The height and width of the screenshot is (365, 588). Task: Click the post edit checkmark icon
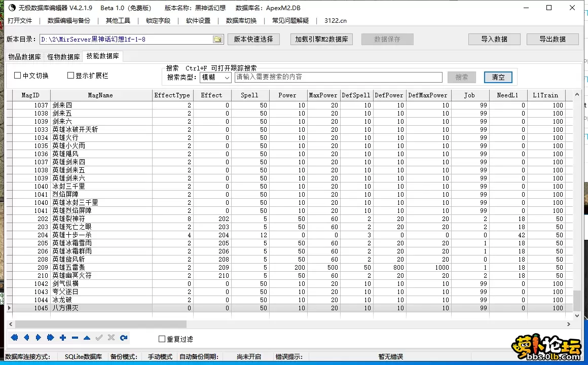coord(99,338)
